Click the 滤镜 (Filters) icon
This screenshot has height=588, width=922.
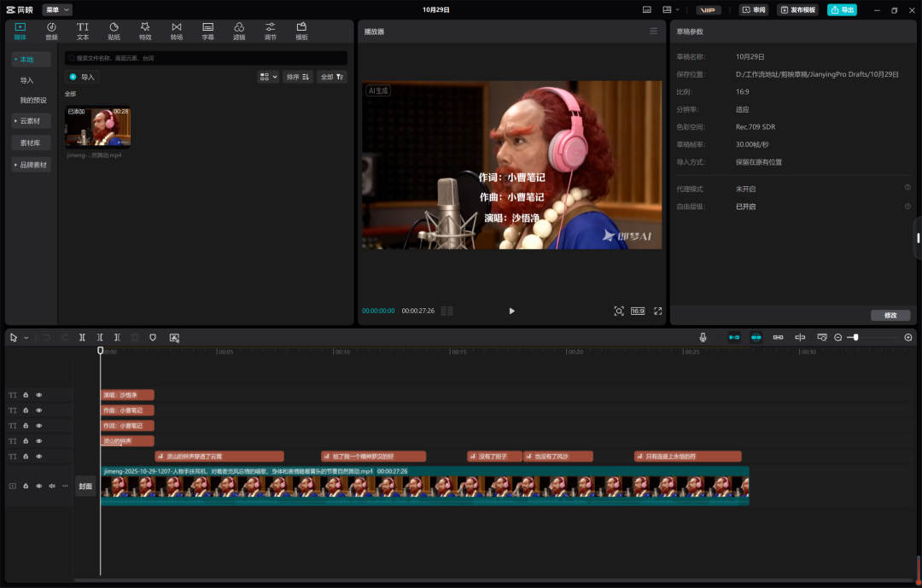click(239, 32)
